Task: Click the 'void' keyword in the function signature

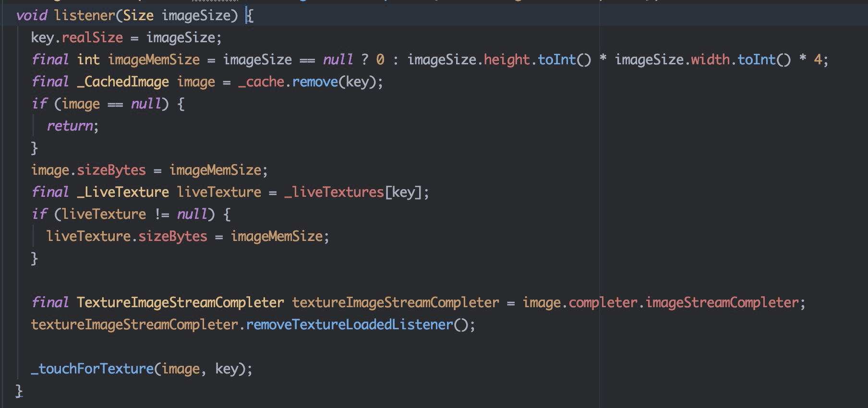Action: (x=32, y=15)
